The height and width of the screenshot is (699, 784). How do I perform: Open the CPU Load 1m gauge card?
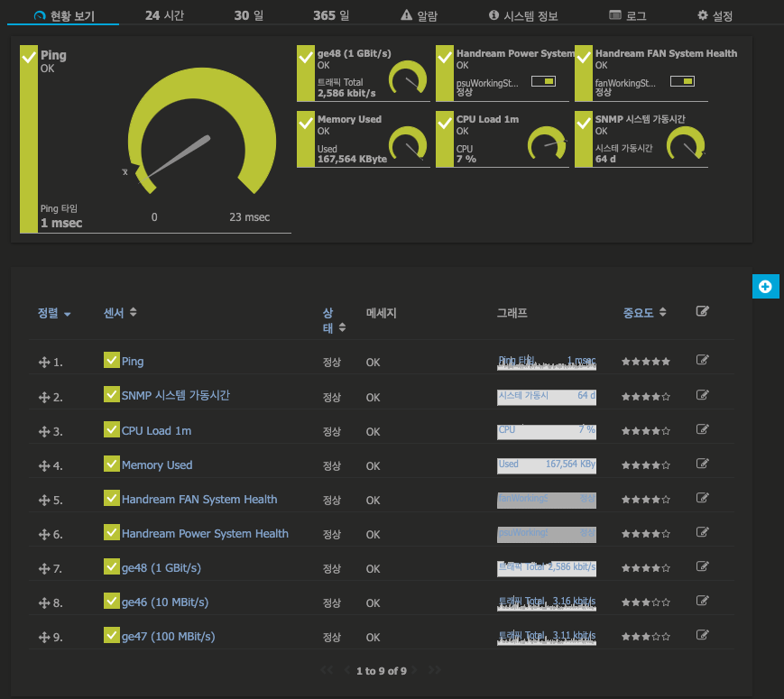(x=503, y=139)
